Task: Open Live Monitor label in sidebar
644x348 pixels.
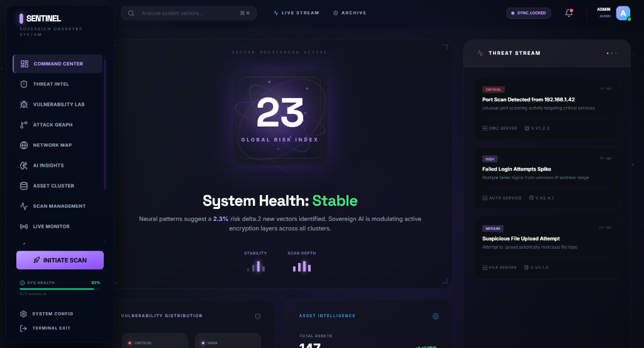Action: point(52,227)
